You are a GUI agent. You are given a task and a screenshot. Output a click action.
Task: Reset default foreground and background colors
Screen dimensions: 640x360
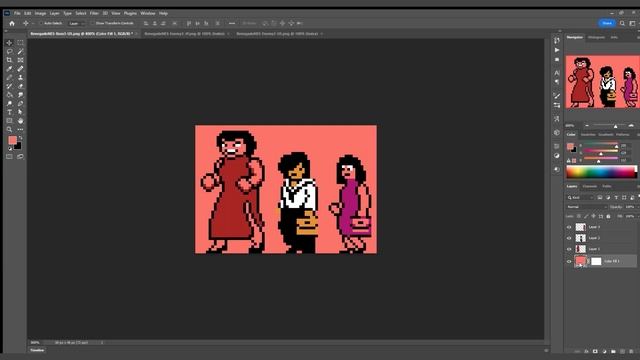[x=10, y=149]
